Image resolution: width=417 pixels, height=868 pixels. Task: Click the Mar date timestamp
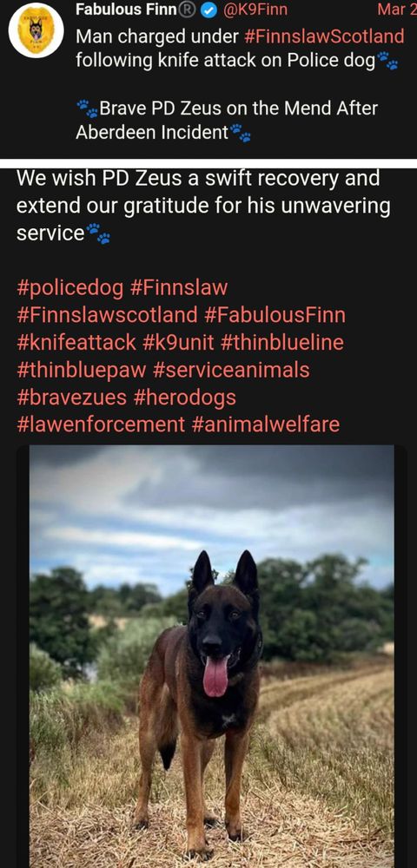tap(396, 9)
